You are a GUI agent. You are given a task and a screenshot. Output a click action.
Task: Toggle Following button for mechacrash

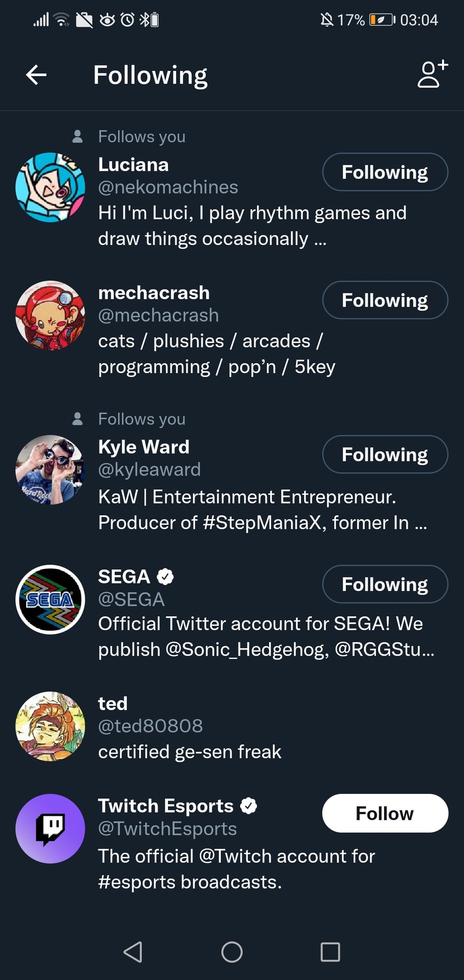[385, 300]
